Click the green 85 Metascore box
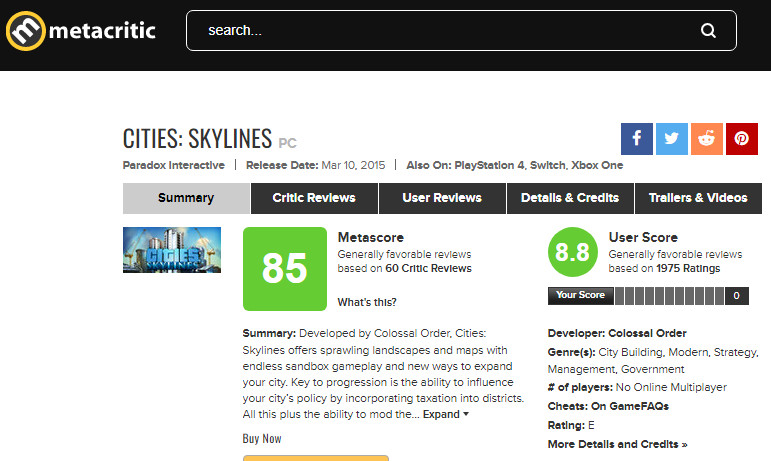This screenshot has width=771, height=461. (285, 268)
